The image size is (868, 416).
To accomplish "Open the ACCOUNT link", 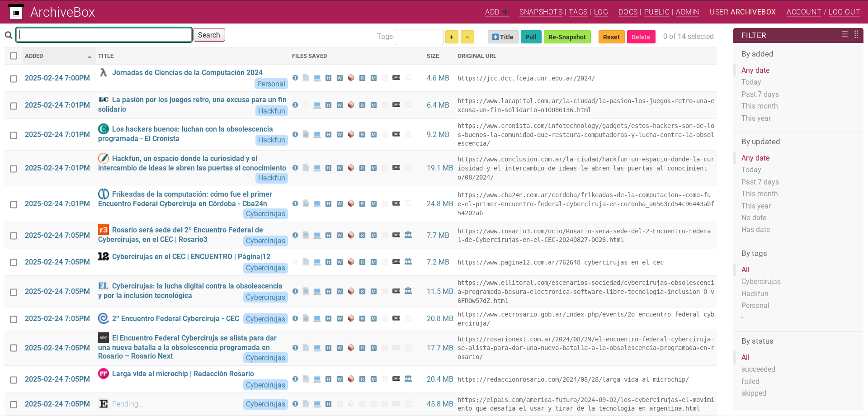I will pos(803,12).
